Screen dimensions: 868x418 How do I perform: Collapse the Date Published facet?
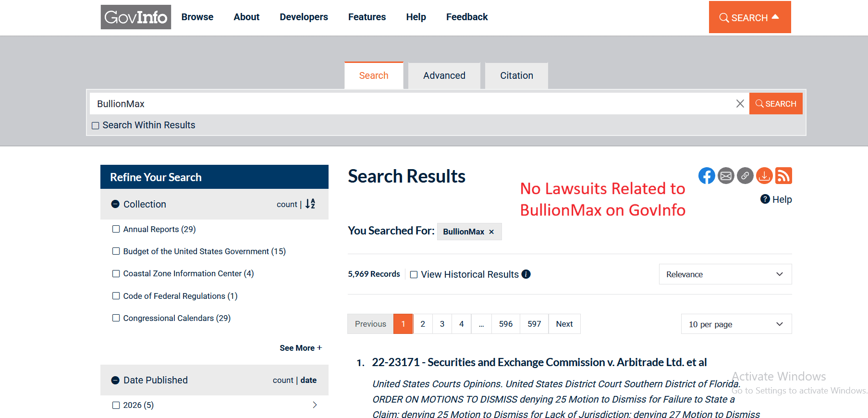click(x=115, y=380)
